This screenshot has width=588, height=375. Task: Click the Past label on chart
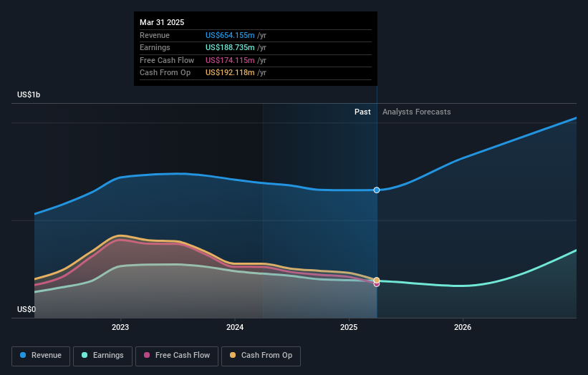point(362,112)
